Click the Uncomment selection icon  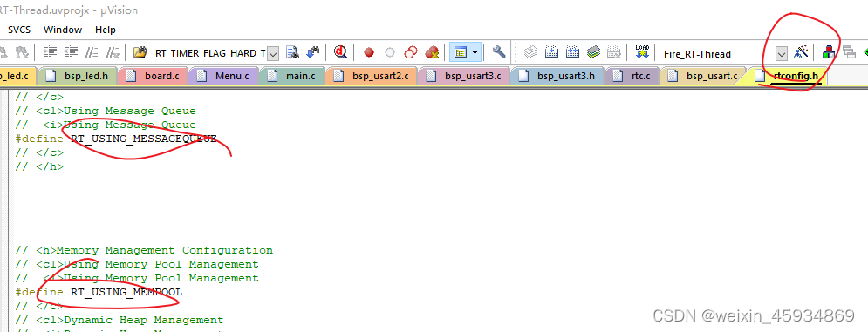point(113,52)
